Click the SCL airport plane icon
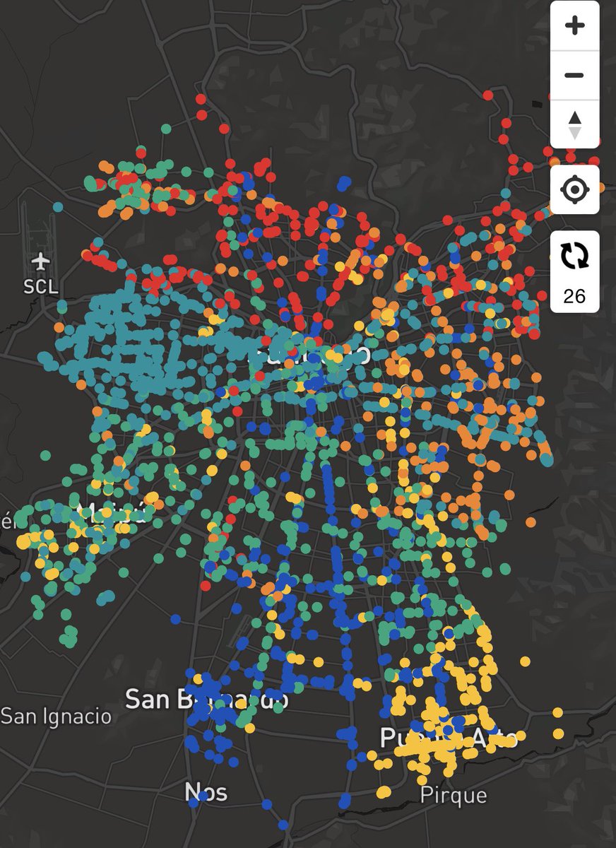 (42, 261)
